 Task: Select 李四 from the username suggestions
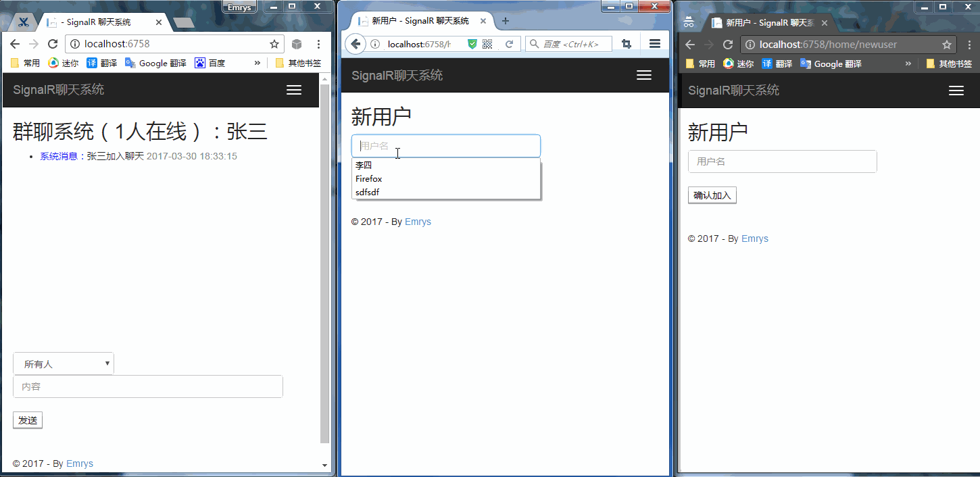pos(364,165)
